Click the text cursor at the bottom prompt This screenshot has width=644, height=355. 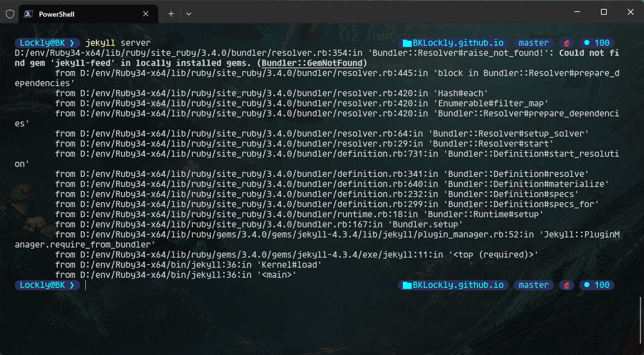click(86, 285)
